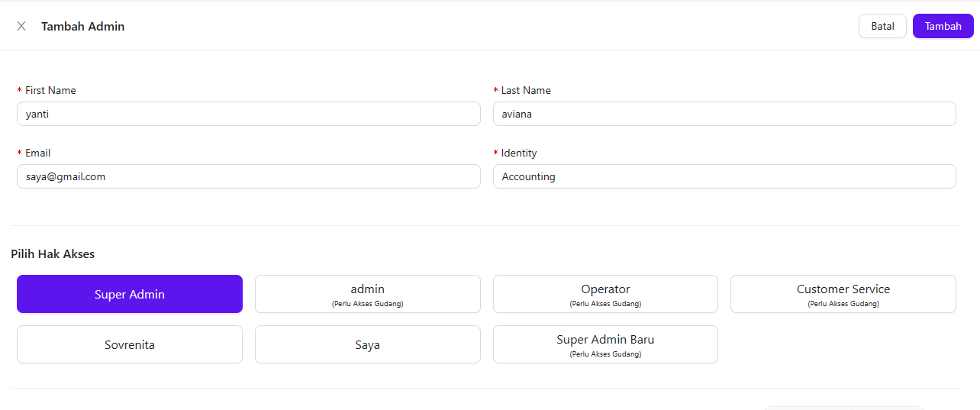Close the Tambah Admin form with X

21,26
